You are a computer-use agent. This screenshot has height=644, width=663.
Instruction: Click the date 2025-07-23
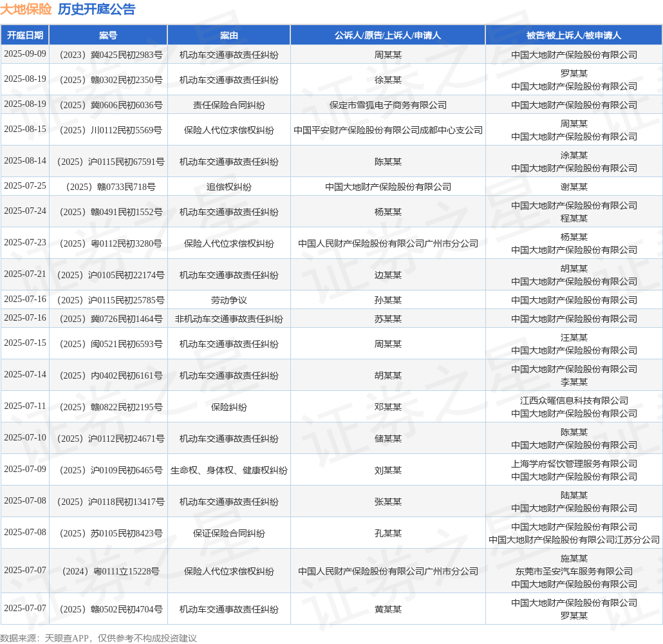[x=25, y=242]
